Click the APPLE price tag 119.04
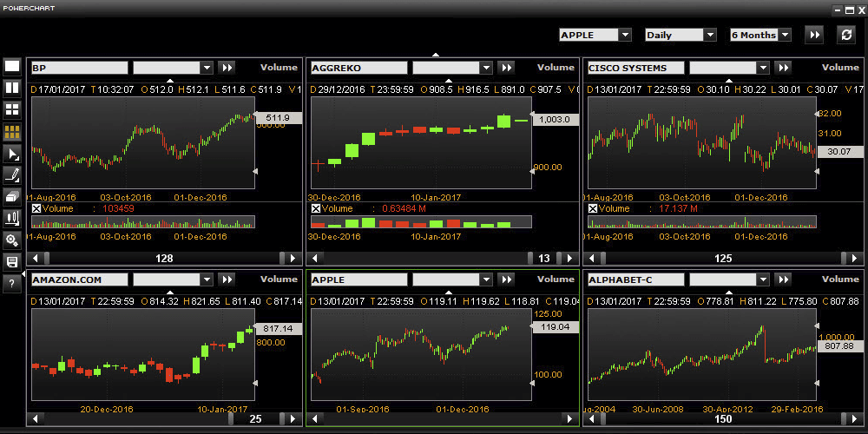 click(554, 327)
